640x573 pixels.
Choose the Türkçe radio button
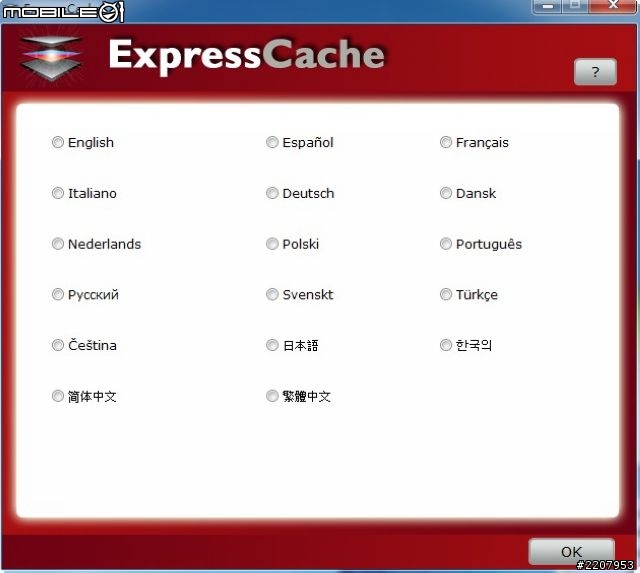click(446, 294)
